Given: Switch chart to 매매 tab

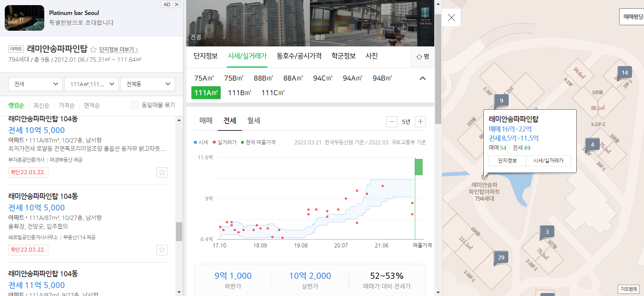Looking at the screenshot, I should coord(206,121).
